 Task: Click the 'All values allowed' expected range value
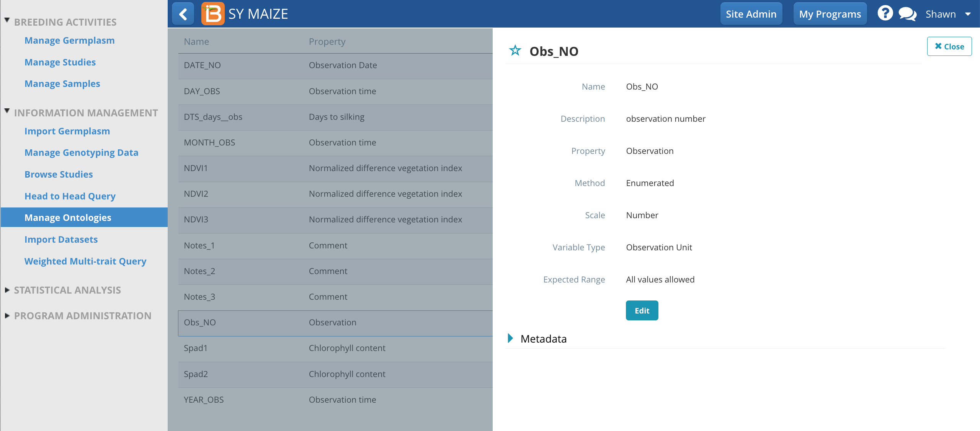[x=660, y=280]
